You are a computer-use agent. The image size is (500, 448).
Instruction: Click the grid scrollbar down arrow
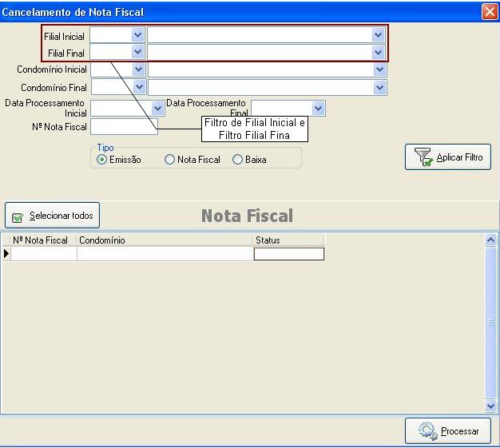click(x=490, y=406)
